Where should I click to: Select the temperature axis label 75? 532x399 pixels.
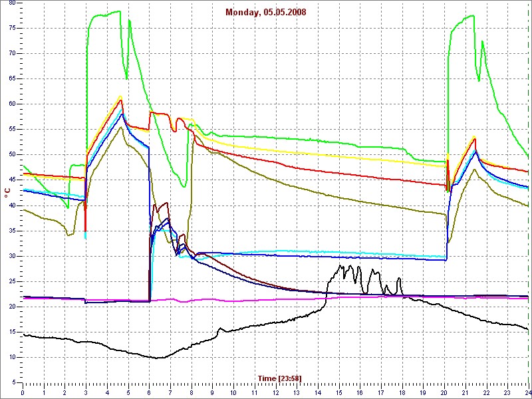click(x=12, y=29)
